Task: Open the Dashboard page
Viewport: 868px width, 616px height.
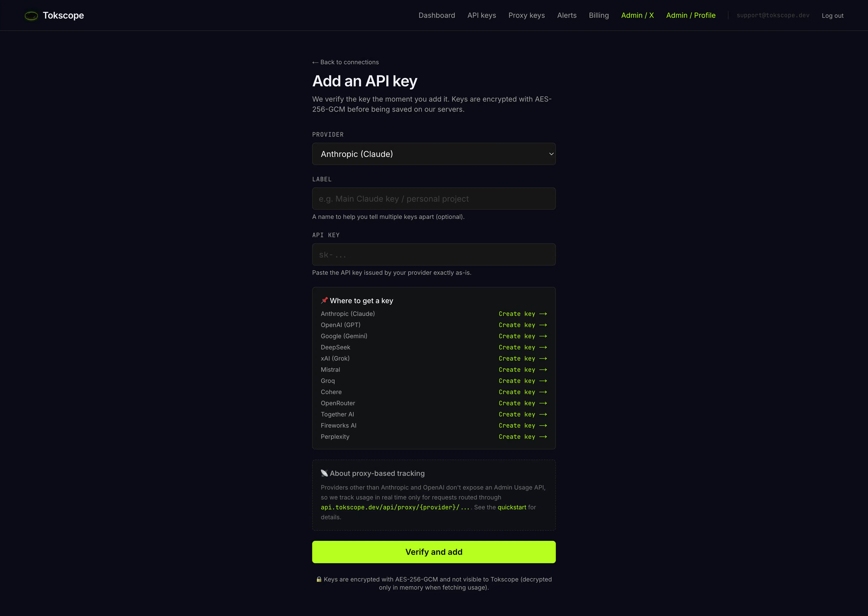Action: click(437, 15)
